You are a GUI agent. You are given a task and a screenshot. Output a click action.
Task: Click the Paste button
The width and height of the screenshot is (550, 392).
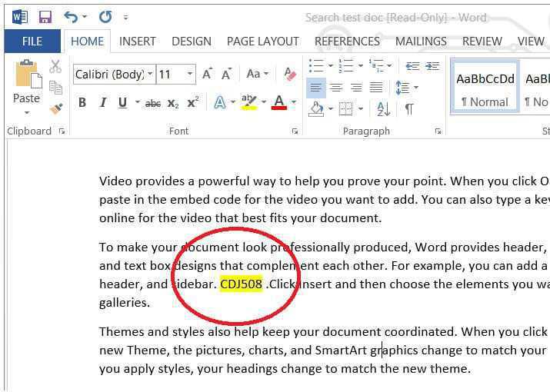[x=26, y=85]
